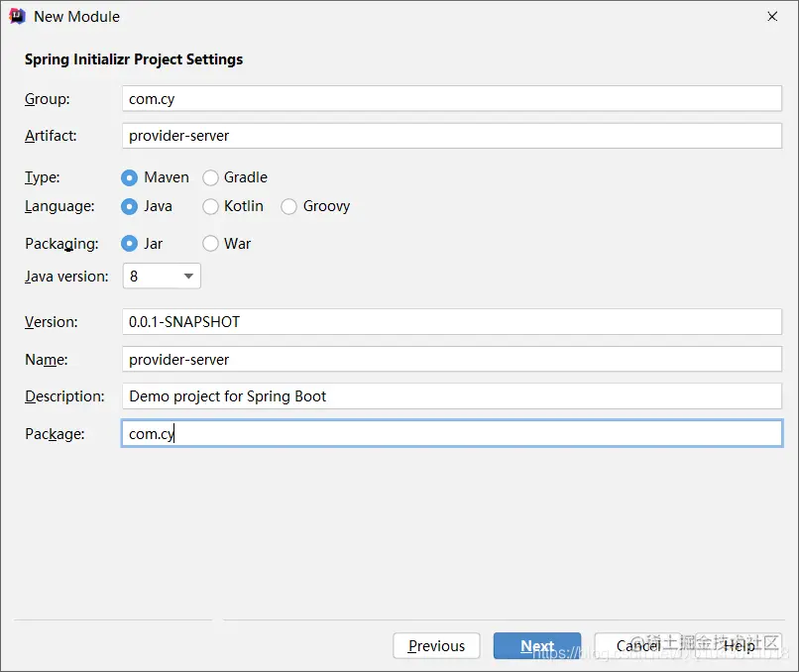Cancel the module creation
This screenshot has width=799, height=672.
[x=638, y=646]
